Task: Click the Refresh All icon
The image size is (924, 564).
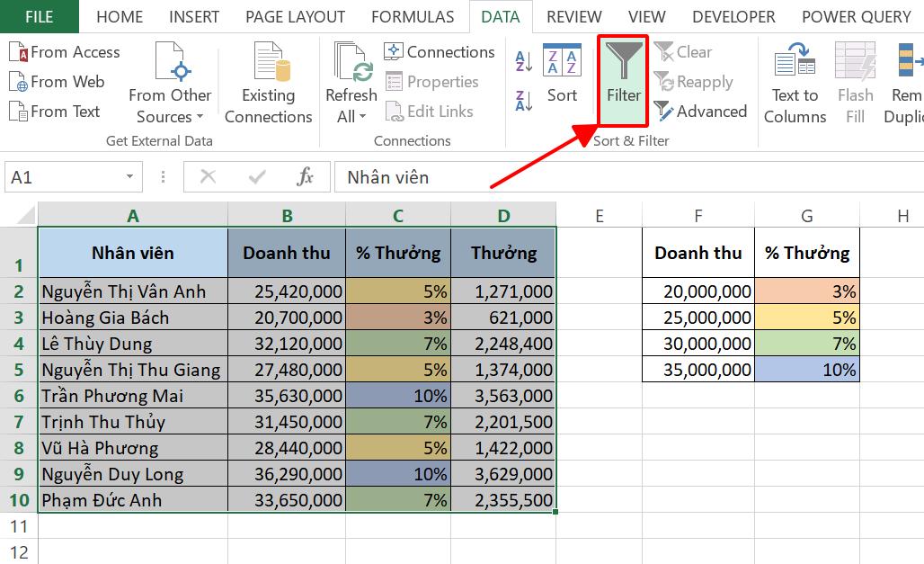Action: pos(351,63)
